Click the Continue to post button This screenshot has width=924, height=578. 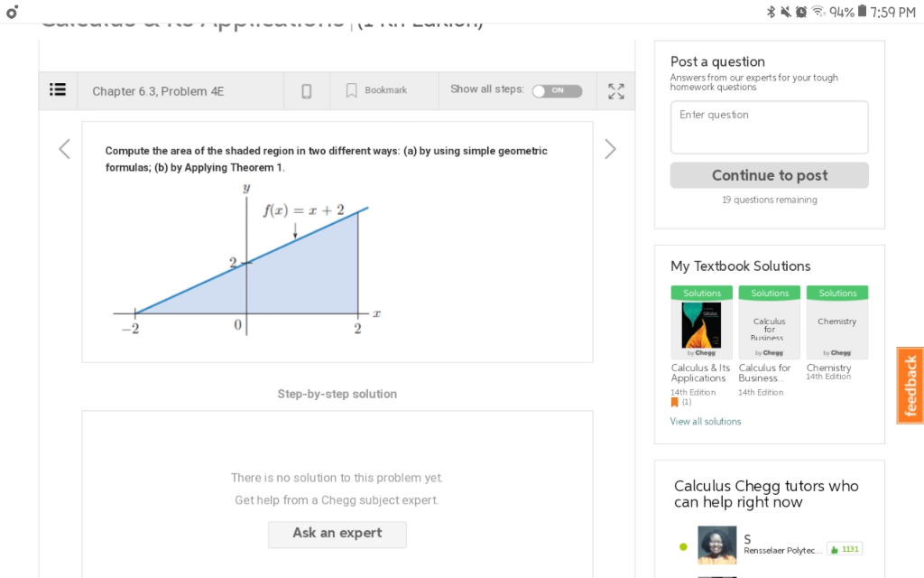[x=769, y=174]
